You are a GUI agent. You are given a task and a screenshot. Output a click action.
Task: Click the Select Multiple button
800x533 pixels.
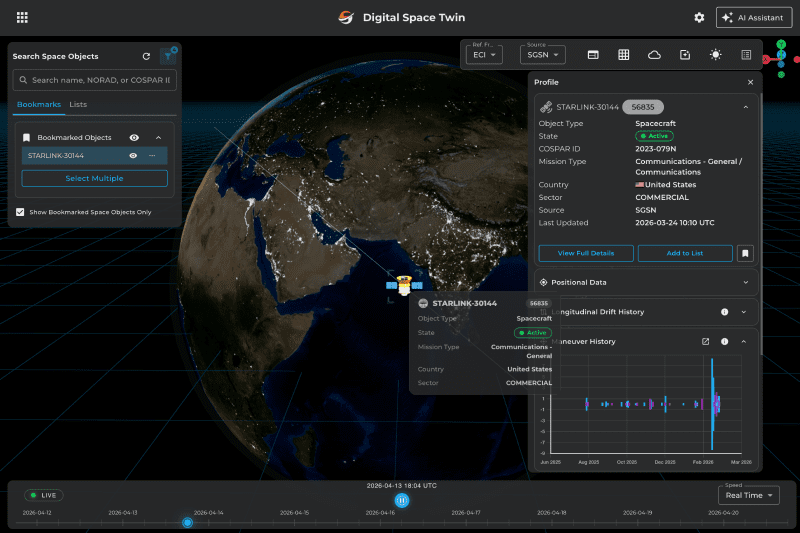pos(94,179)
